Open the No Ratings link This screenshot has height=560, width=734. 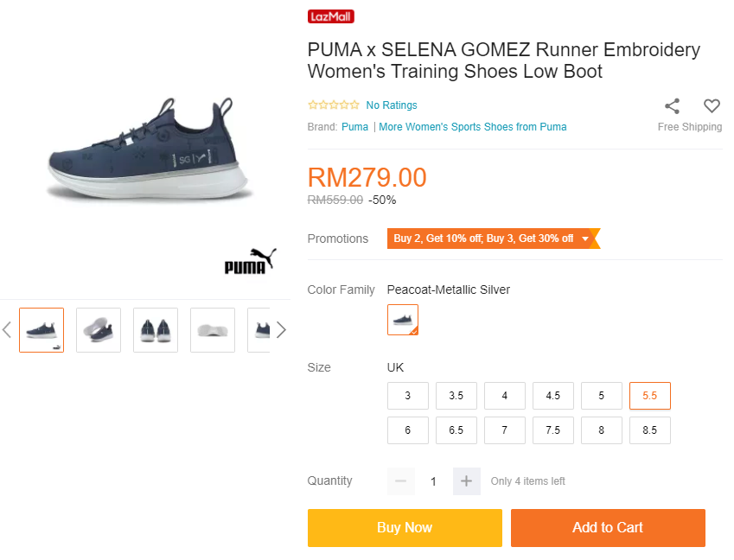pyautogui.click(x=392, y=105)
